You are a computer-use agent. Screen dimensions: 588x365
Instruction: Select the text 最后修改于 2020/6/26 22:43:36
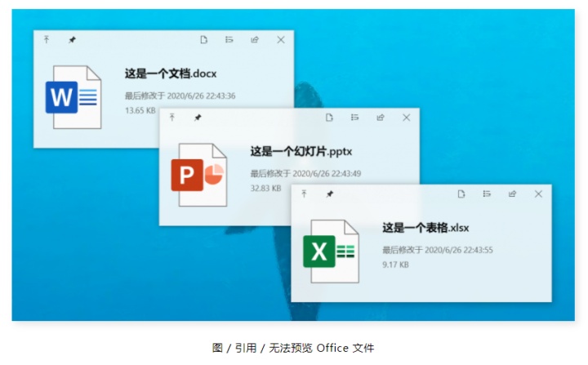pos(180,96)
